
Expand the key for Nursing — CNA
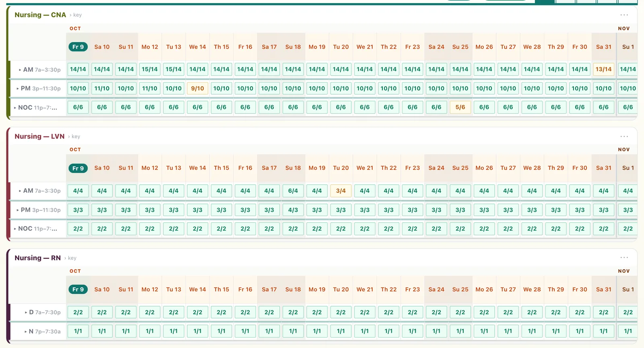(76, 15)
